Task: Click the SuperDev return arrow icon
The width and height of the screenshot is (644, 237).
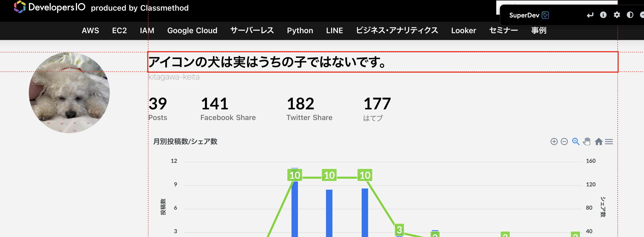Action: tap(590, 15)
